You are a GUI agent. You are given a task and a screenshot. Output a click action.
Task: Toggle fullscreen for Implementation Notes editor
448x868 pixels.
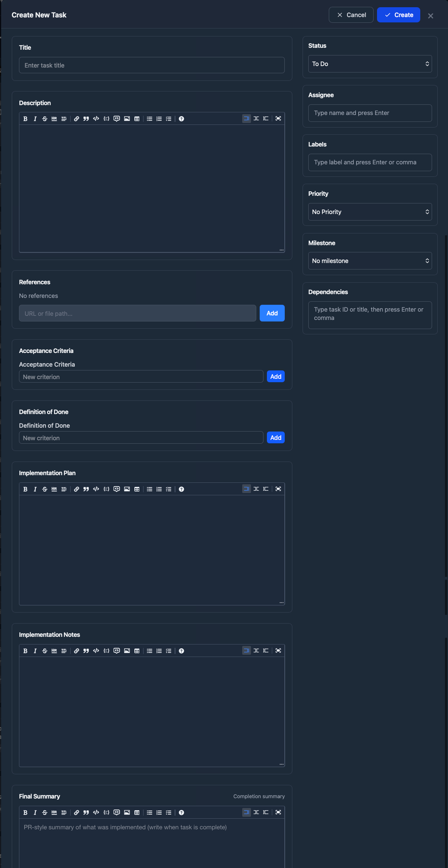tap(278, 651)
